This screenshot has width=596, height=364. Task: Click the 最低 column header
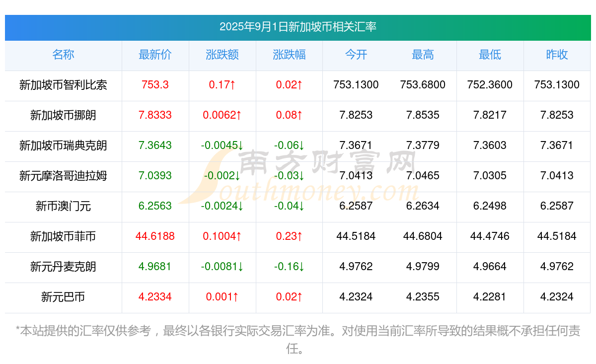tap(490, 55)
